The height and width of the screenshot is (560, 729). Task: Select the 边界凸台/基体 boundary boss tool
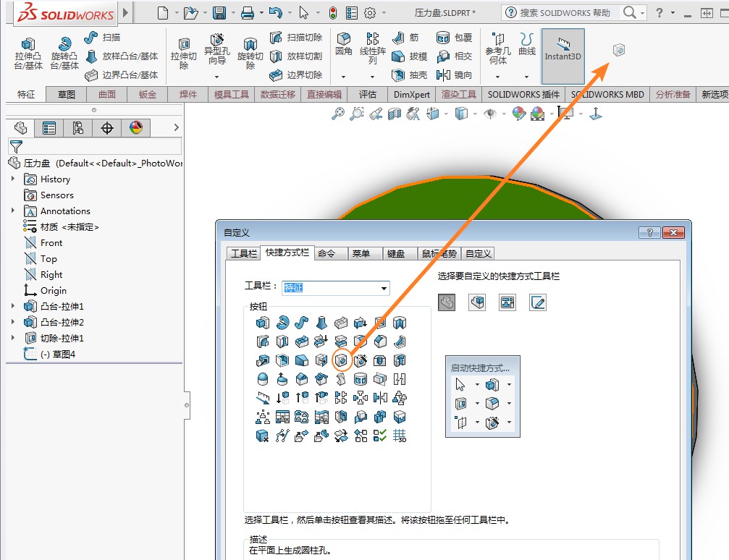122,75
